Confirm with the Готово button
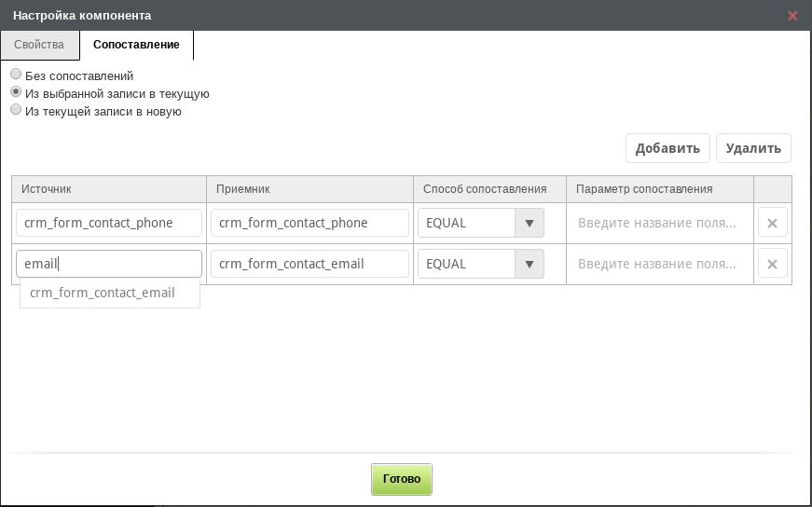 click(402, 479)
